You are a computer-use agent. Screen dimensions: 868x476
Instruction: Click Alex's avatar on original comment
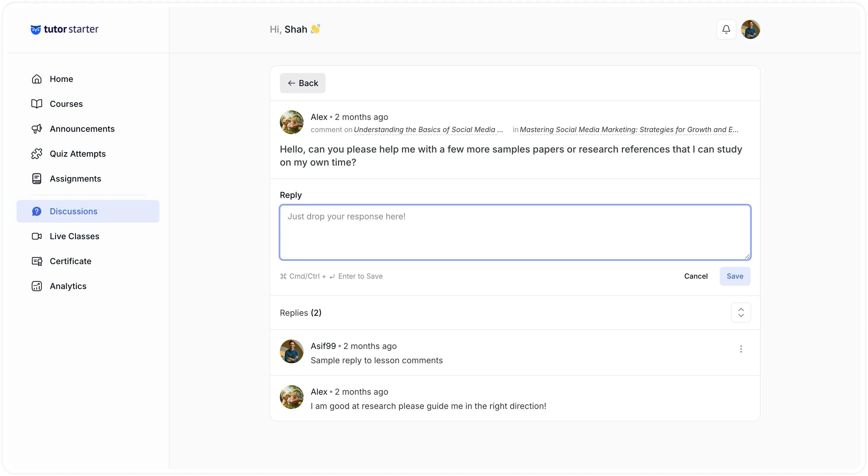(x=291, y=122)
